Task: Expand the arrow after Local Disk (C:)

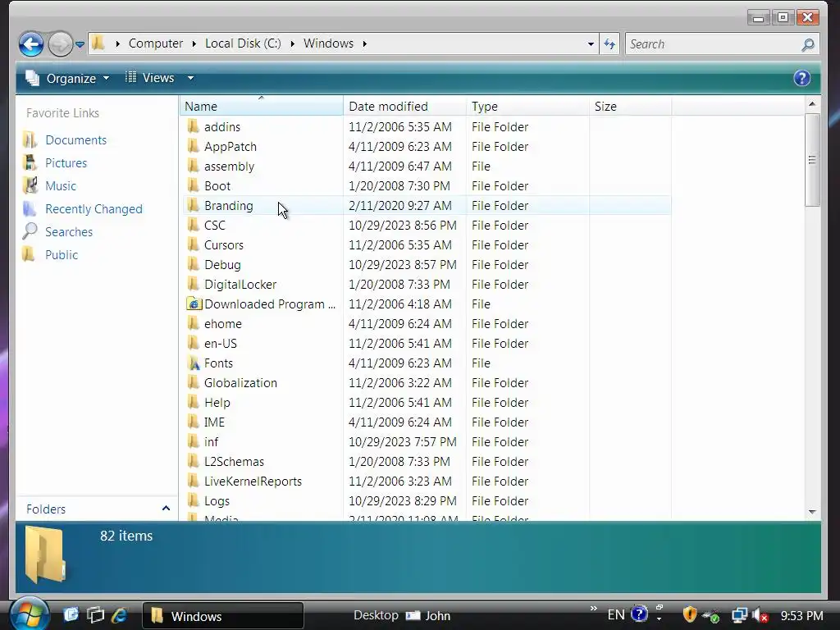Action: [293, 44]
